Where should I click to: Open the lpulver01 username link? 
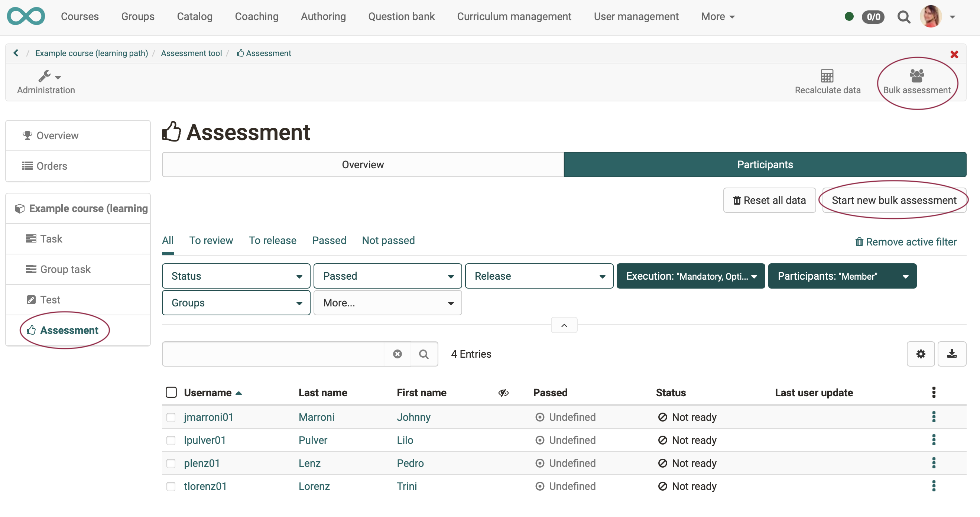point(205,440)
